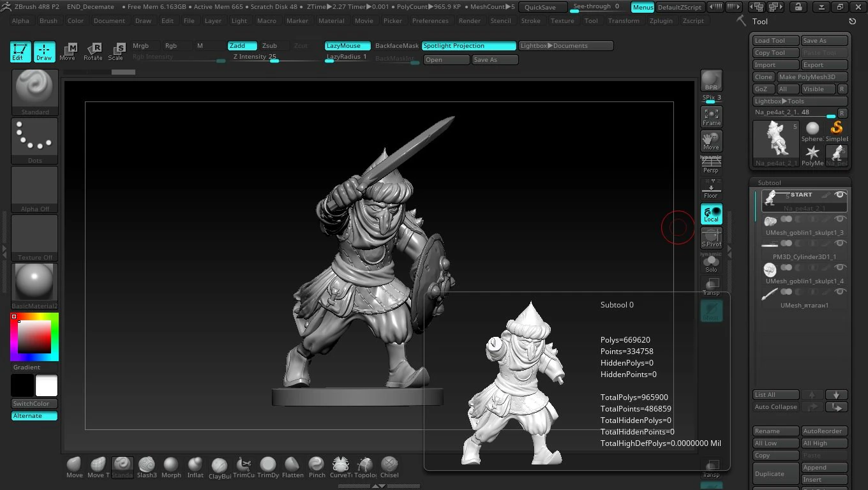Screen dimensions: 868x490
Task: Click the S.Pivot button
Action: tap(711, 238)
